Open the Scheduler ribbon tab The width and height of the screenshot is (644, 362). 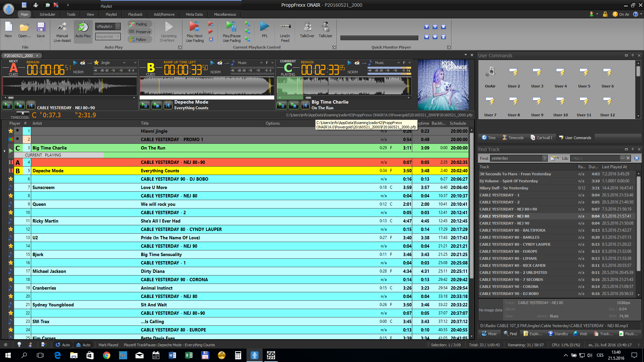pyautogui.click(x=47, y=14)
